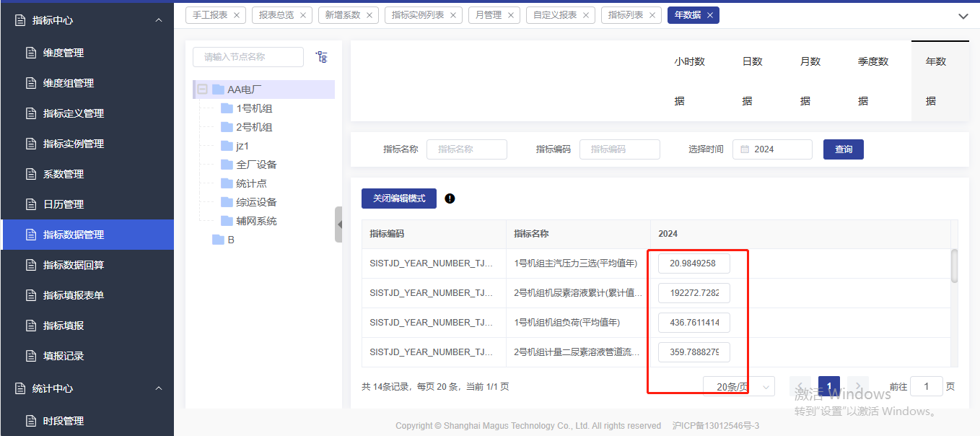Screen dimensions: 980x436
Task: Edit the 20.9849258 value field
Action: coord(694,263)
